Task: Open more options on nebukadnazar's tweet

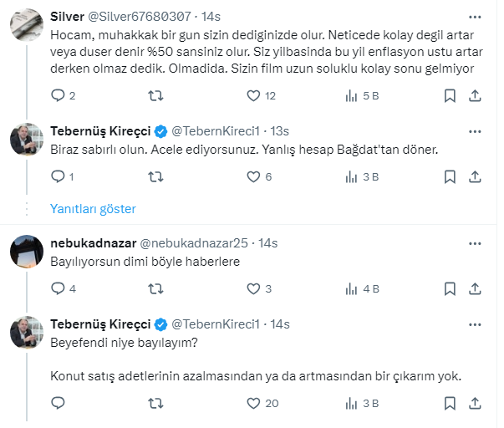Action: (475, 242)
